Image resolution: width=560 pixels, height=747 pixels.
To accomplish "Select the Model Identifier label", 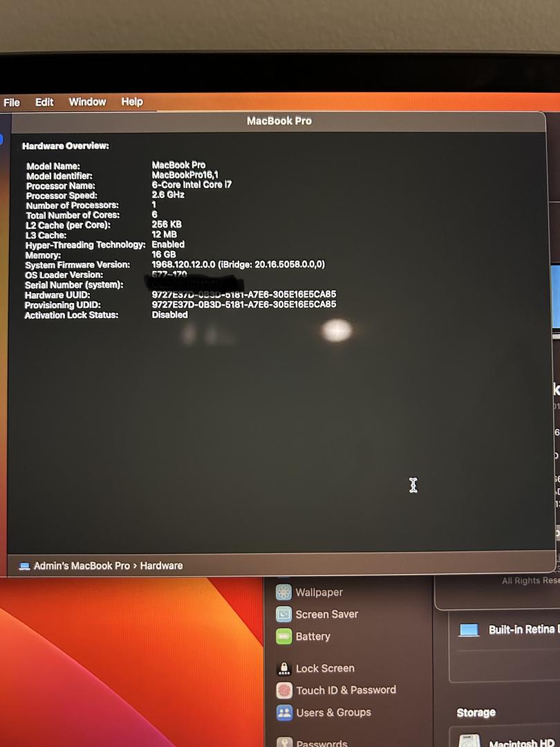I will [x=59, y=176].
